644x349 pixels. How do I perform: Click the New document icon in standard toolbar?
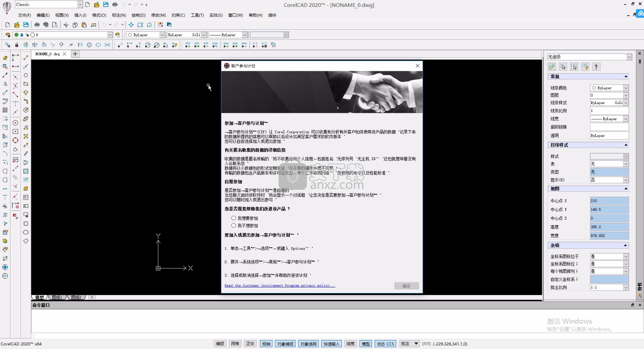(8, 25)
